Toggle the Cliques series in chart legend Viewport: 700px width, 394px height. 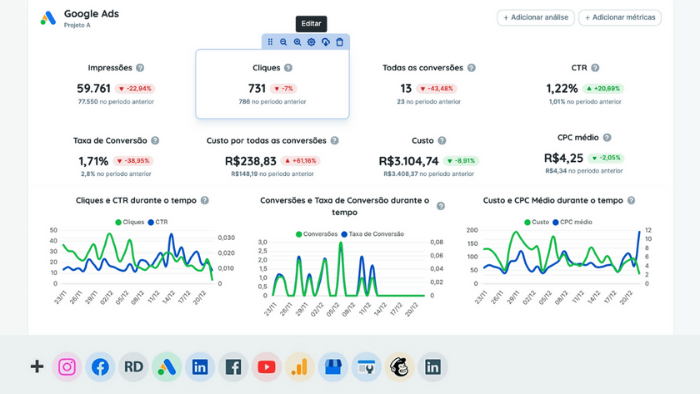click(x=129, y=222)
